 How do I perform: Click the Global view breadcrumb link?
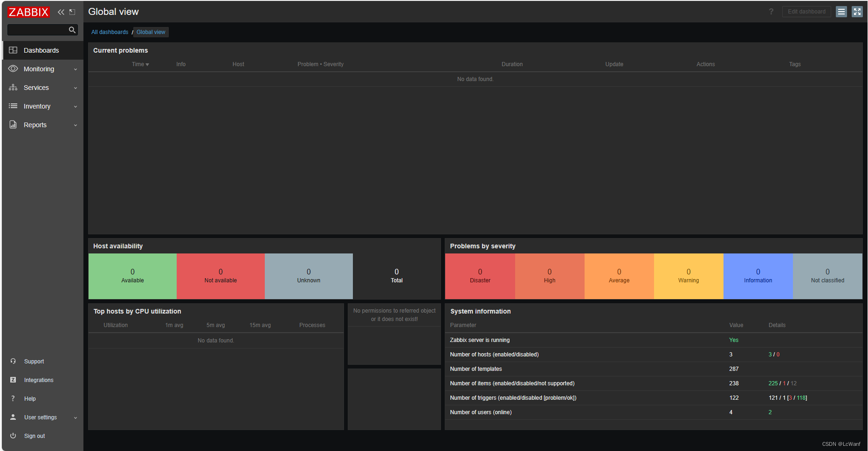tap(151, 32)
